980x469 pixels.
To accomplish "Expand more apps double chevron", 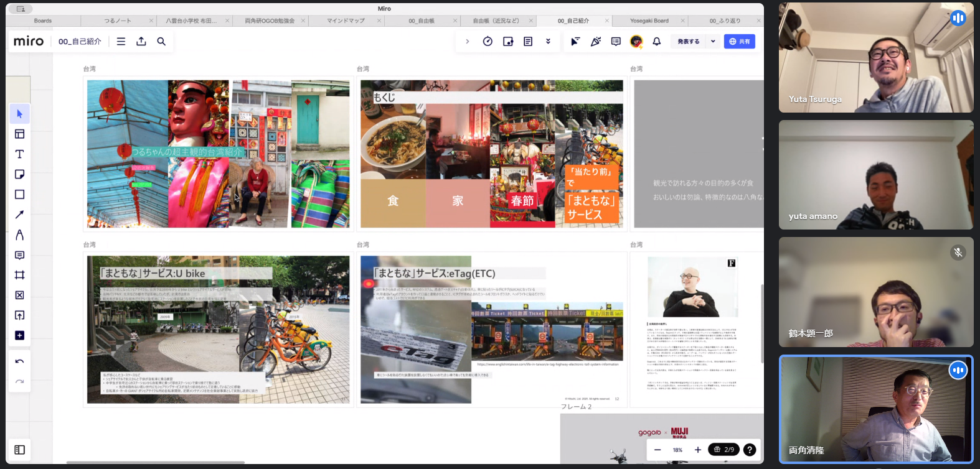I will (548, 42).
